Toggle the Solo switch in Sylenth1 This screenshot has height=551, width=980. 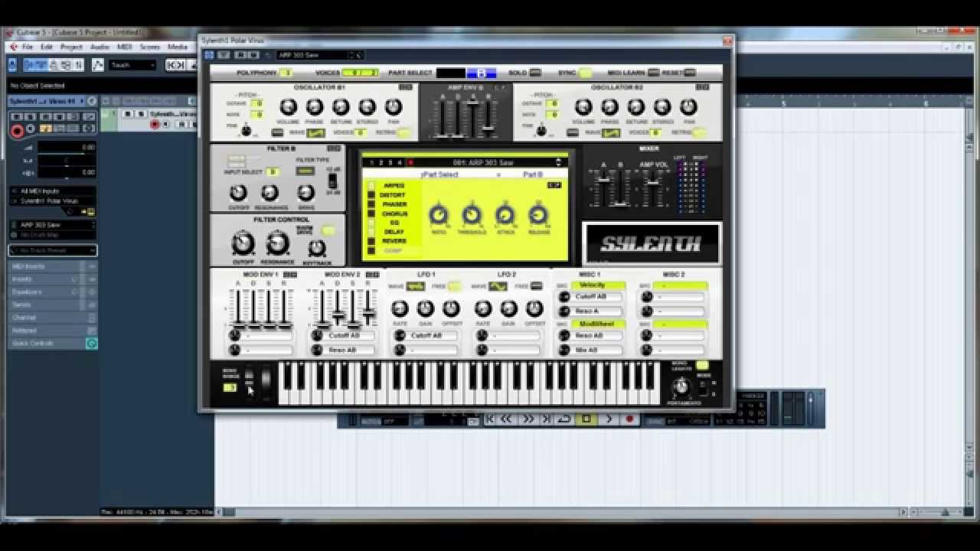tap(535, 73)
